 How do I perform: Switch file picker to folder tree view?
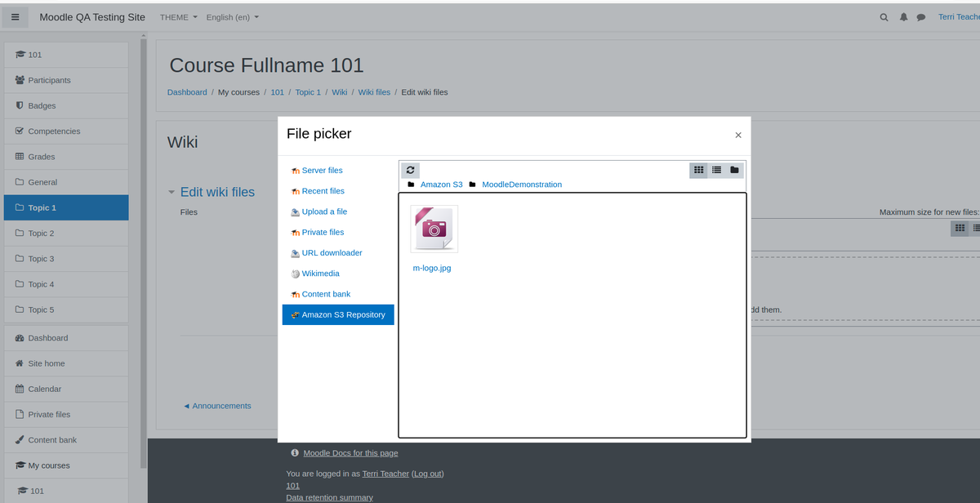(x=735, y=170)
